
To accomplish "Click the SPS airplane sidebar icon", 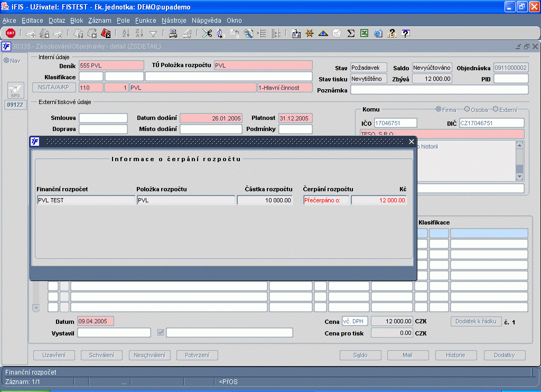I will coord(15,90).
